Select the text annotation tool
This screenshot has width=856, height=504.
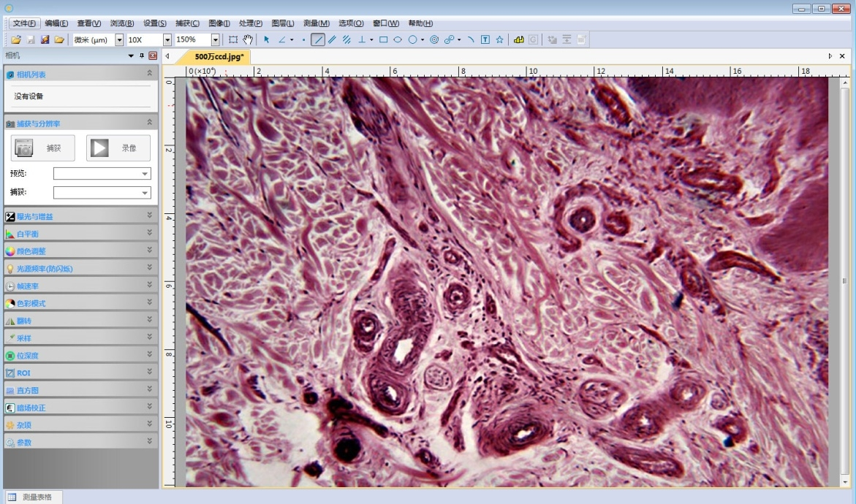(x=485, y=39)
